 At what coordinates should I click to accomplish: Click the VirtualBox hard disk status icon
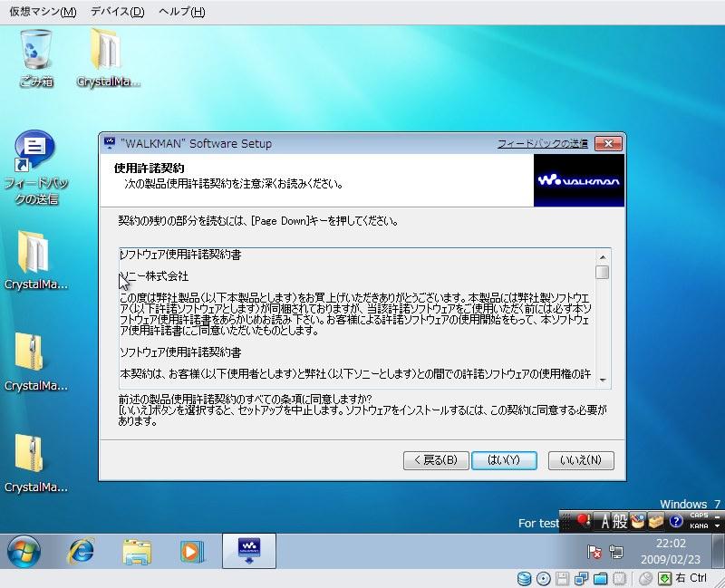[x=524, y=578]
